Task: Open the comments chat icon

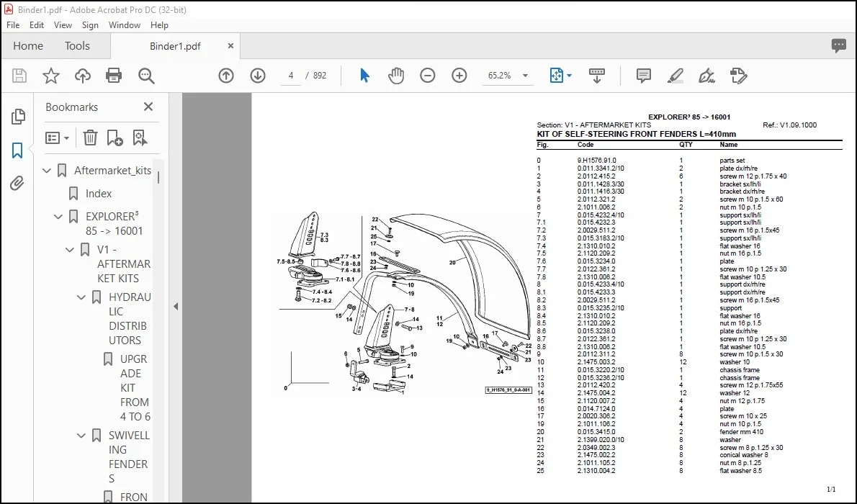Action: [838, 46]
